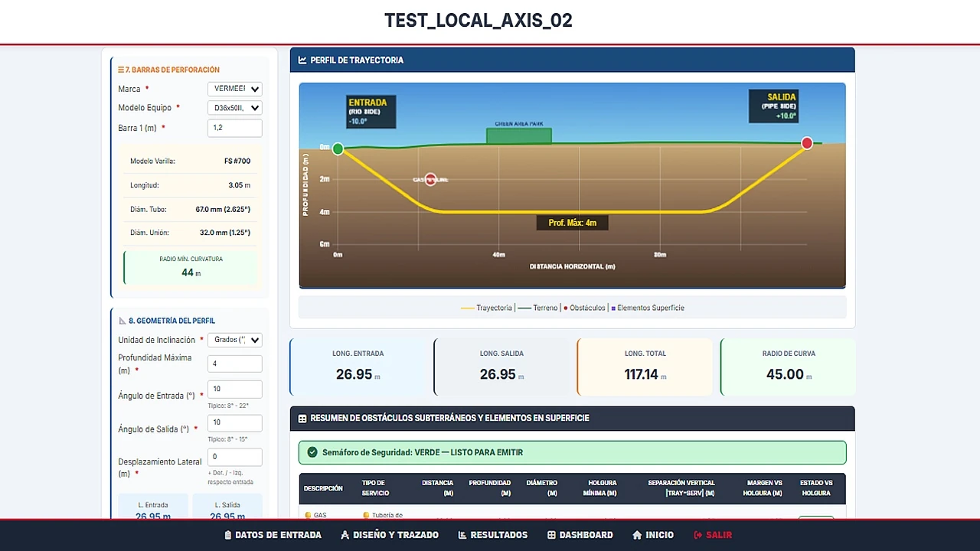Click the Descripción column header
The width and height of the screenshot is (980, 551).
tap(323, 488)
